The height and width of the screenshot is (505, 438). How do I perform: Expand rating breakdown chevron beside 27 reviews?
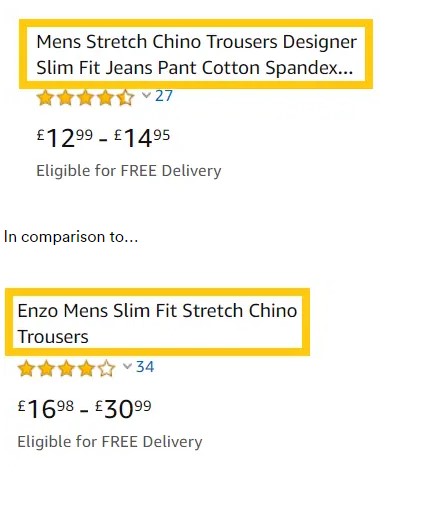146,95
